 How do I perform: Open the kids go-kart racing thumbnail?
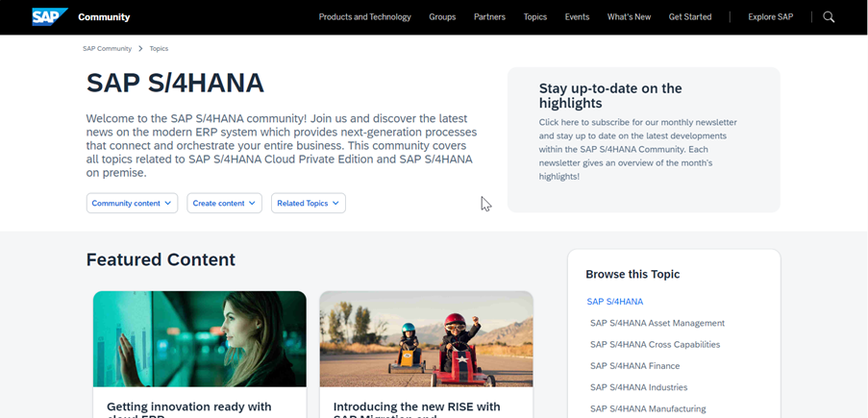[426, 339]
